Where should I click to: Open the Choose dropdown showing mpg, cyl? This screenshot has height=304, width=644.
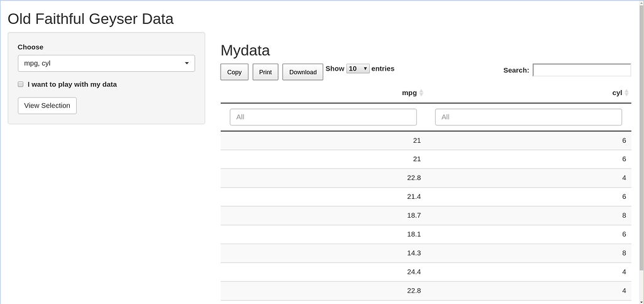106,64
